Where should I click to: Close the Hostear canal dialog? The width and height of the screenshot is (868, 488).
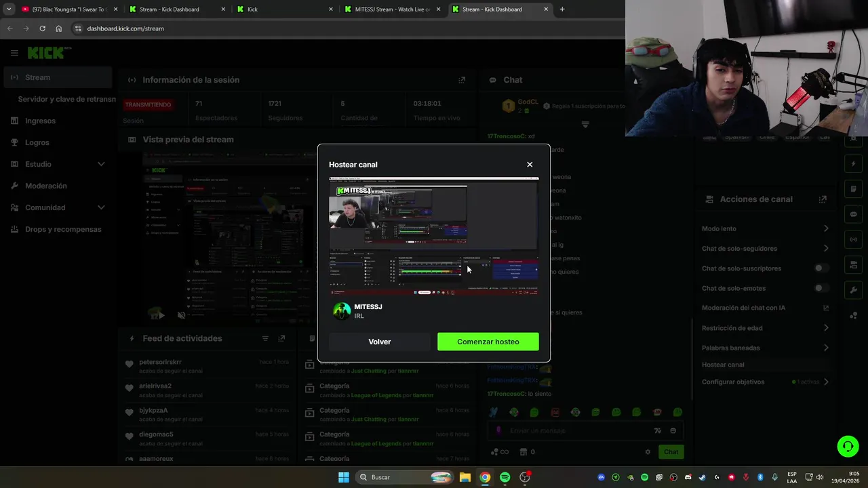(530, 165)
